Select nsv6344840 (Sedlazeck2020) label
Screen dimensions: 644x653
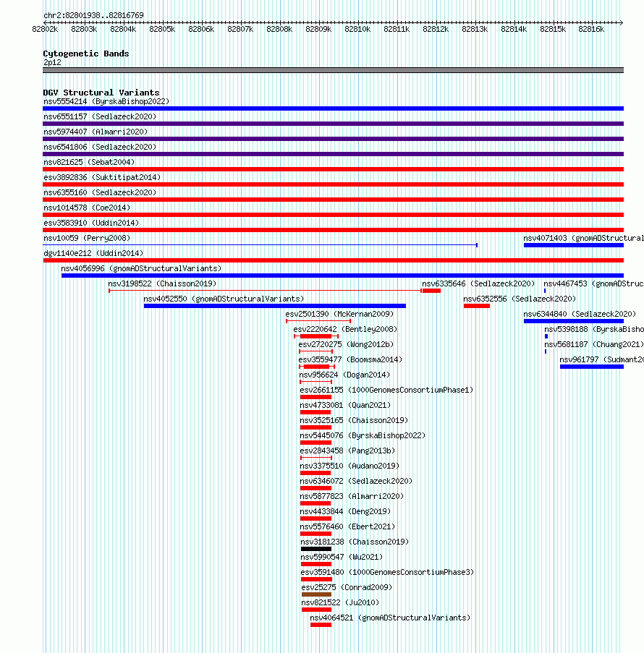(580, 314)
